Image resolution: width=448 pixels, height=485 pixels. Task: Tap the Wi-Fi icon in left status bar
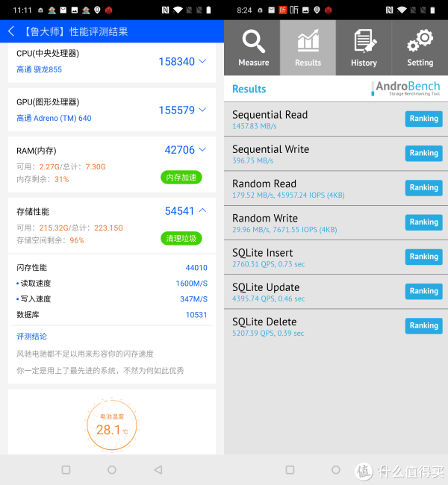178,10
